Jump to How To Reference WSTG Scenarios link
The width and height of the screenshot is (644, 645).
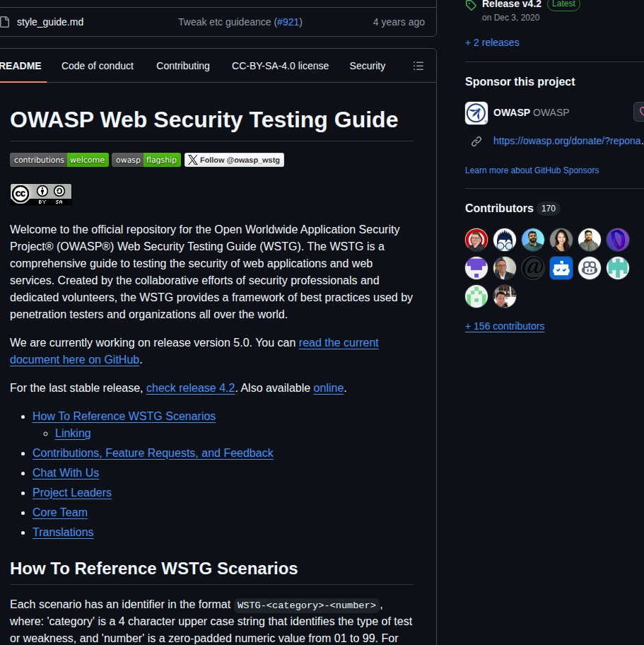pyautogui.click(x=124, y=417)
